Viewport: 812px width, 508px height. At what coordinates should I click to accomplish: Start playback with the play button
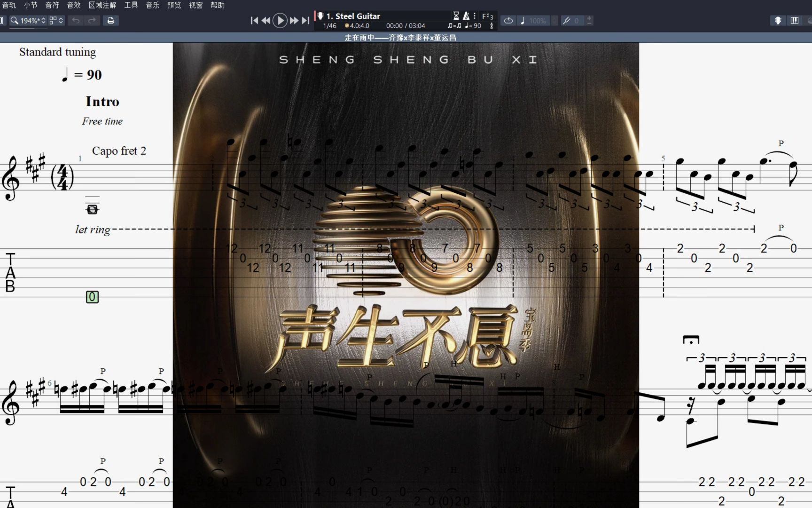pos(280,20)
